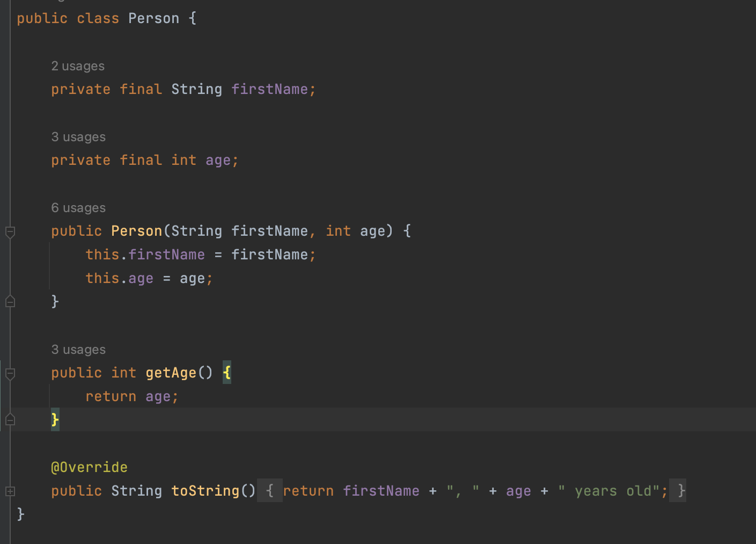Click the folded closing brace of toString

click(678, 491)
